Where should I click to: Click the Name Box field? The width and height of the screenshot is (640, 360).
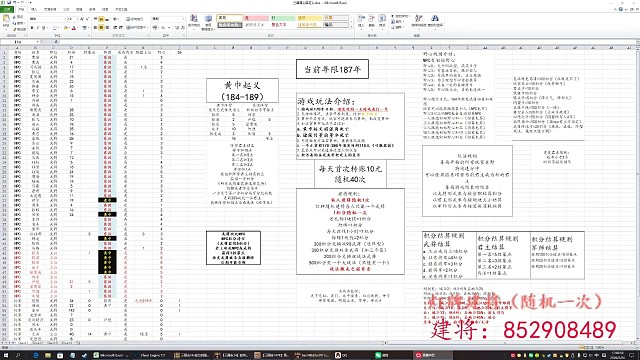(x=20, y=42)
